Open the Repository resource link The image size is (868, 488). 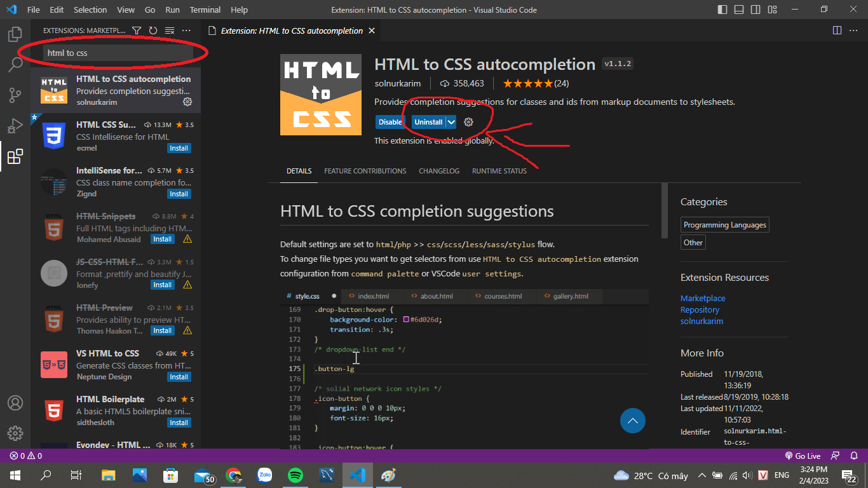click(700, 309)
